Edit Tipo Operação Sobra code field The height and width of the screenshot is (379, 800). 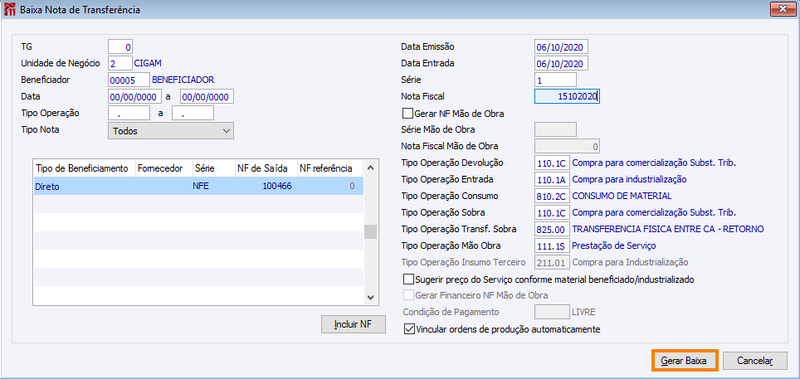pos(552,213)
